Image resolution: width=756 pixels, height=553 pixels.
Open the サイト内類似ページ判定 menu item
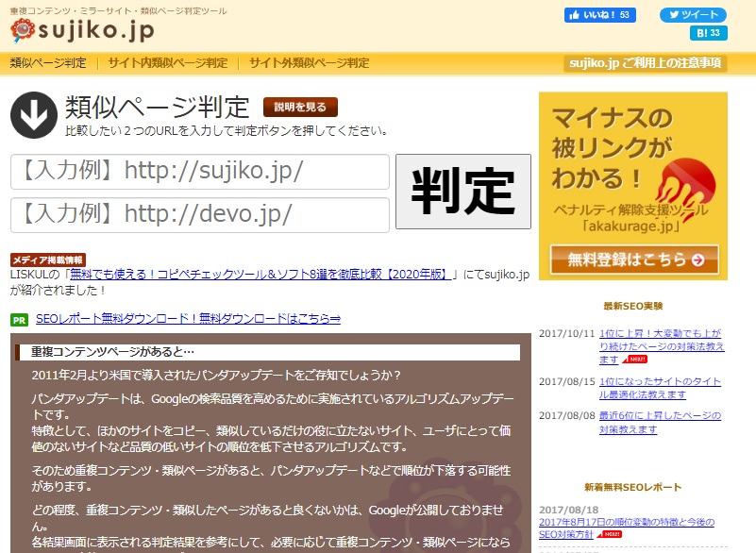[167, 63]
